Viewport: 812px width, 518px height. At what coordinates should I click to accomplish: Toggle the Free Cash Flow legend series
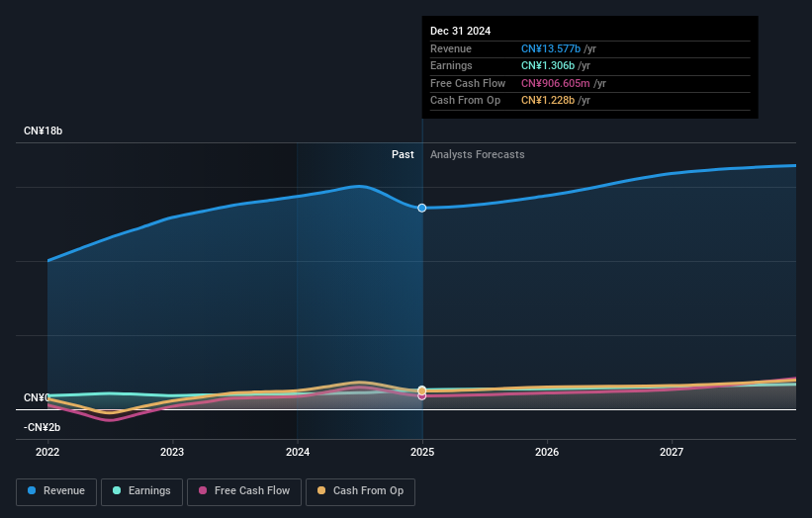[244, 491]
